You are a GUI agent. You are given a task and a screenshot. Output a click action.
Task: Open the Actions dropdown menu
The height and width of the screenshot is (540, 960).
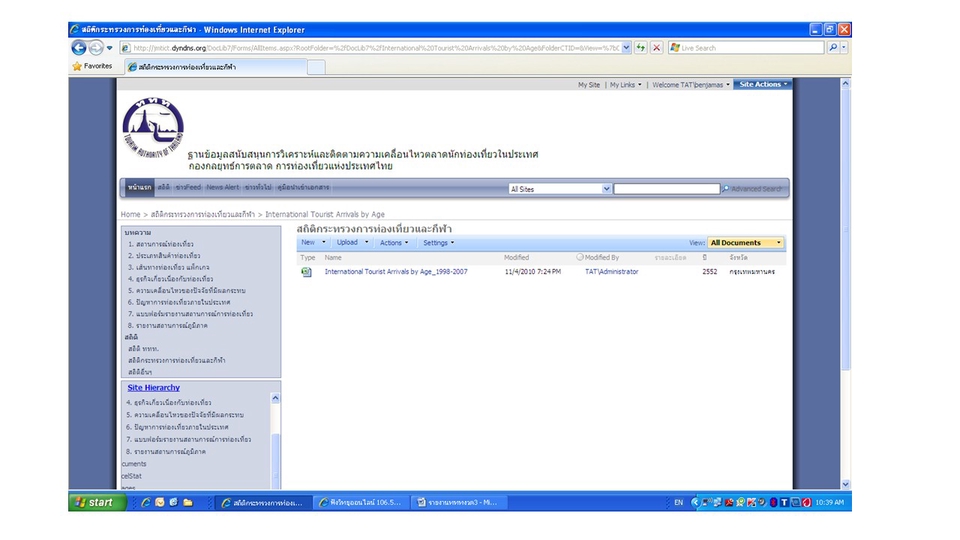coord(394,243)
